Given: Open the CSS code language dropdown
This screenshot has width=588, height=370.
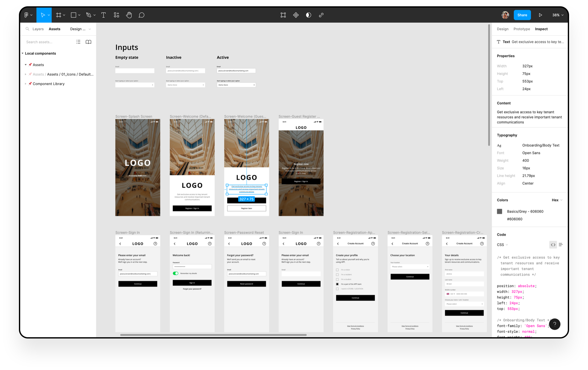Looking at the screenshot, I should 503,245.
